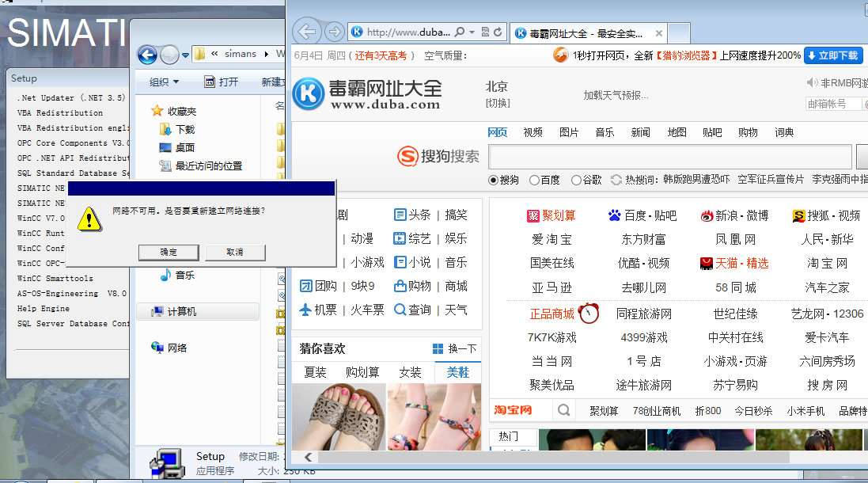Click 确定 in the network dialog
The height and width of the screenshot is (483, 868).
(x=169, y=252)
